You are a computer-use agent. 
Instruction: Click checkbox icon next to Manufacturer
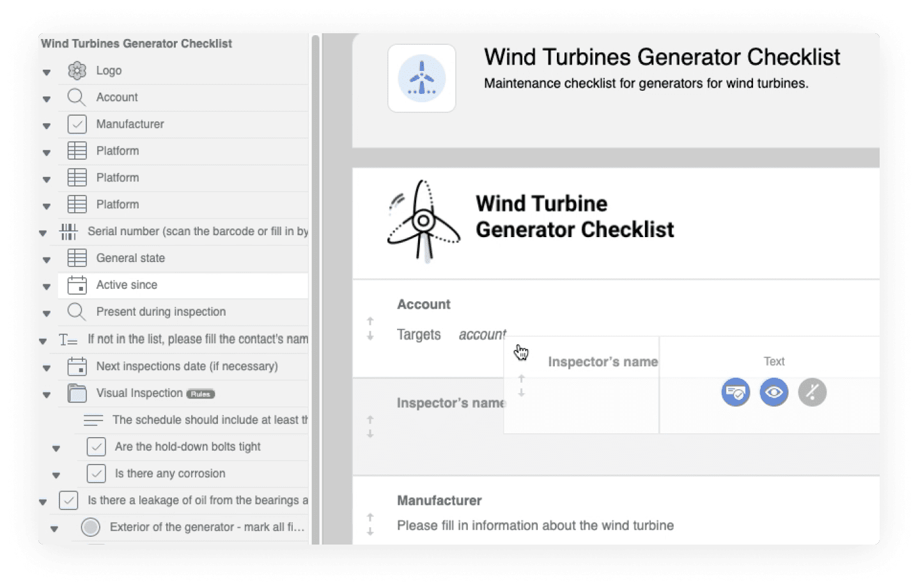(77, 124)
